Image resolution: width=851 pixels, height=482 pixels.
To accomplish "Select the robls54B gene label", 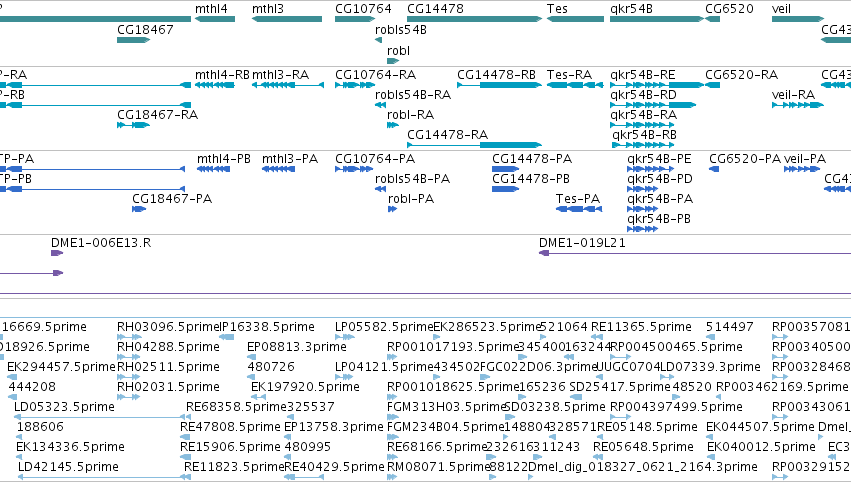I will click(401, 30).
